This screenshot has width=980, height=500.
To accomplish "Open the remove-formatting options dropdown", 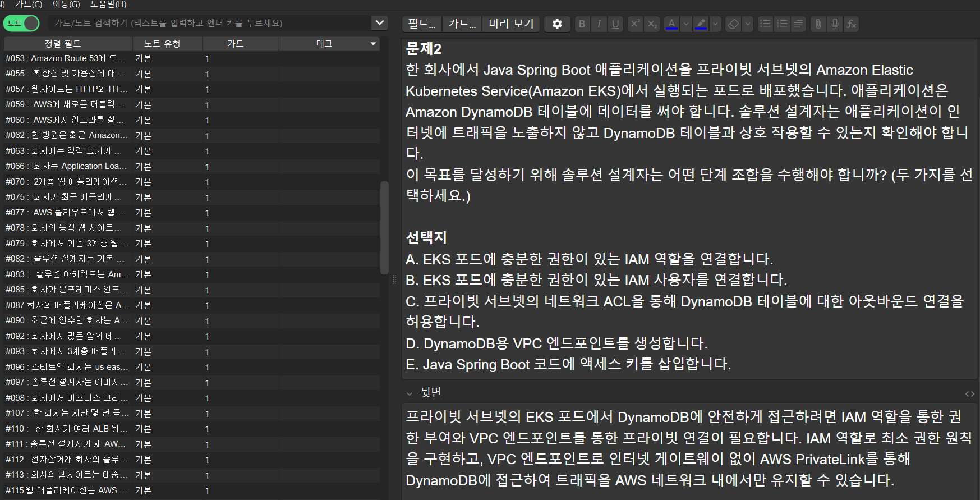I will coord(748,24).
